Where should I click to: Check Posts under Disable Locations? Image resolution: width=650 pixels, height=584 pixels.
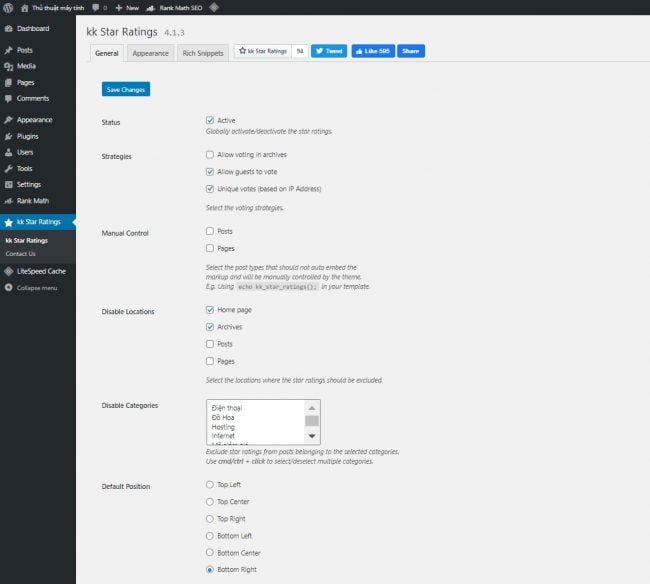click(x=210, y=344)
